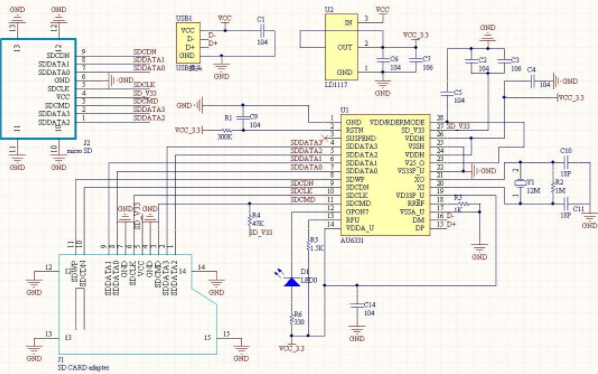Select resistor R4 47K symbol
Screen dimensions: 598x374
click(250, 220)
